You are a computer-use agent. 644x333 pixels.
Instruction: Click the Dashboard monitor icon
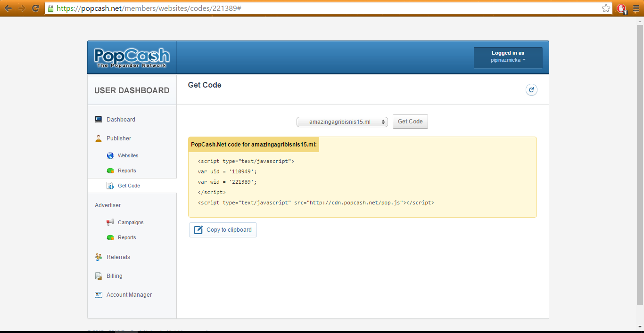(x=99, y=120)
